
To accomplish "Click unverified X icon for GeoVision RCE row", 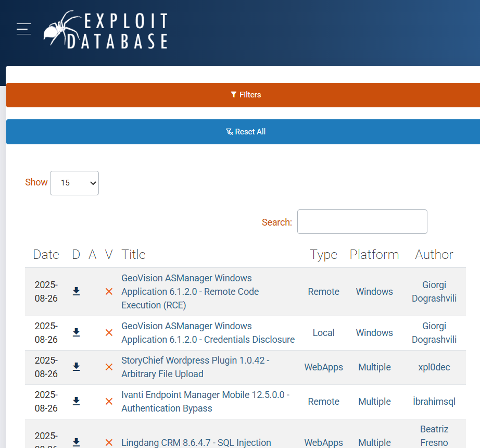I will (109, 292).
